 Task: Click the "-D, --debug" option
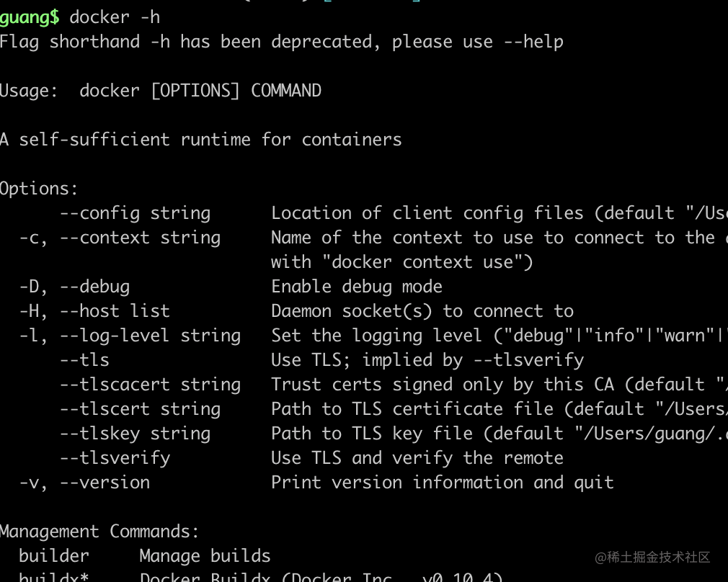coord(74,287)
